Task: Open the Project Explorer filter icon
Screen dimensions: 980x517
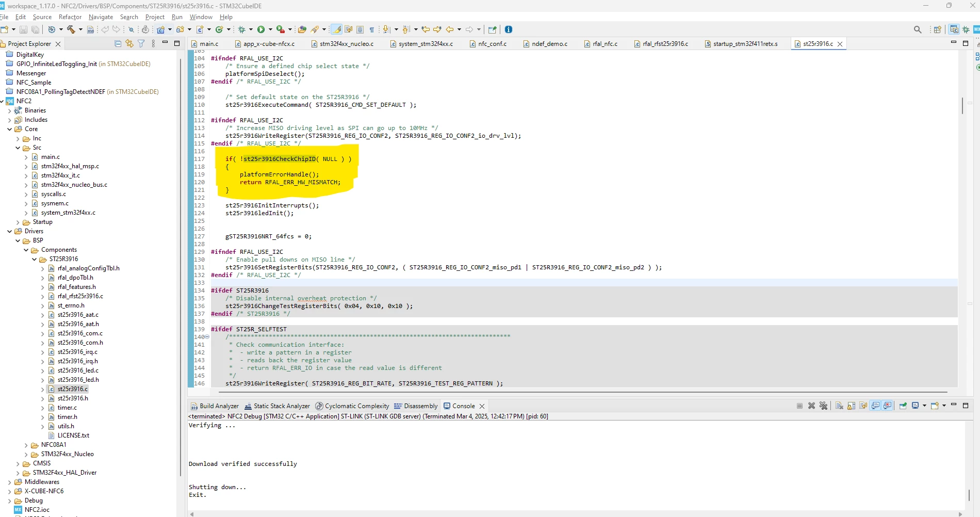Action: (141, 44)
